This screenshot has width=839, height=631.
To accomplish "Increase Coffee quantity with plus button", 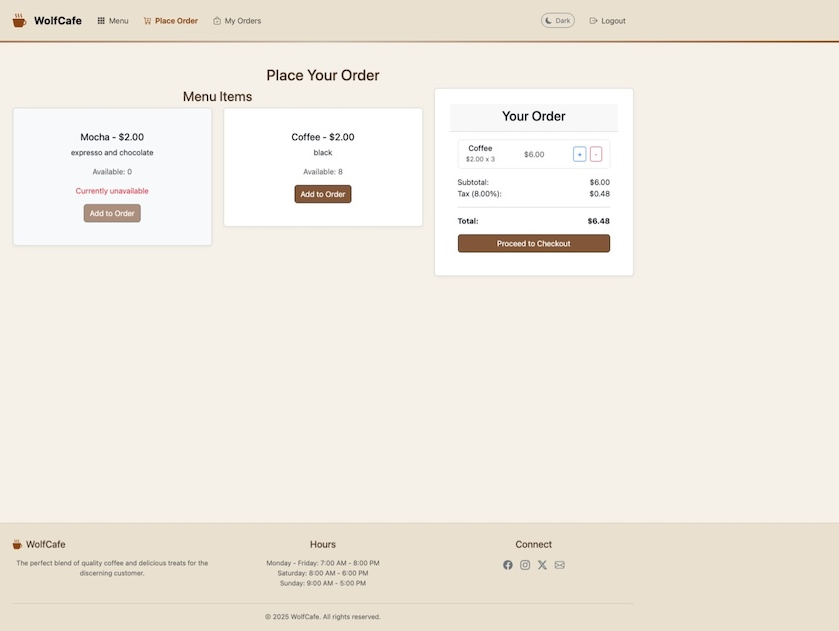I will click(x=579, y=154).
